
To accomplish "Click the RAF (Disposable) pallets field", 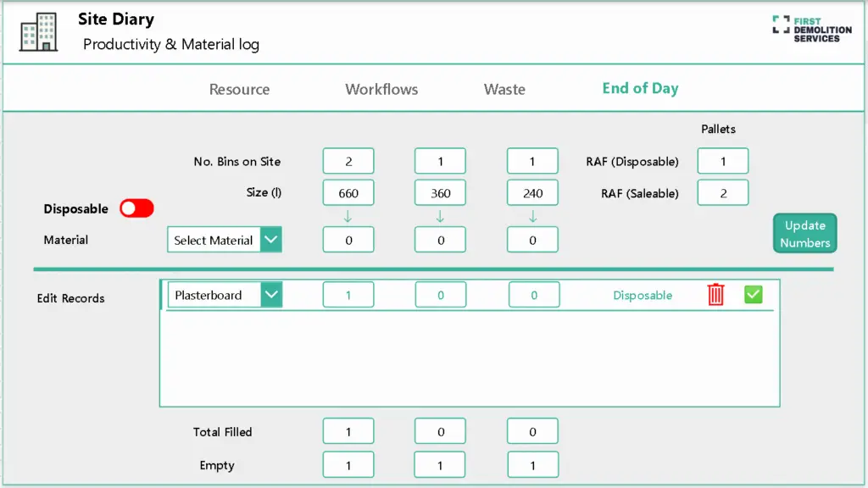I will 722,161.
